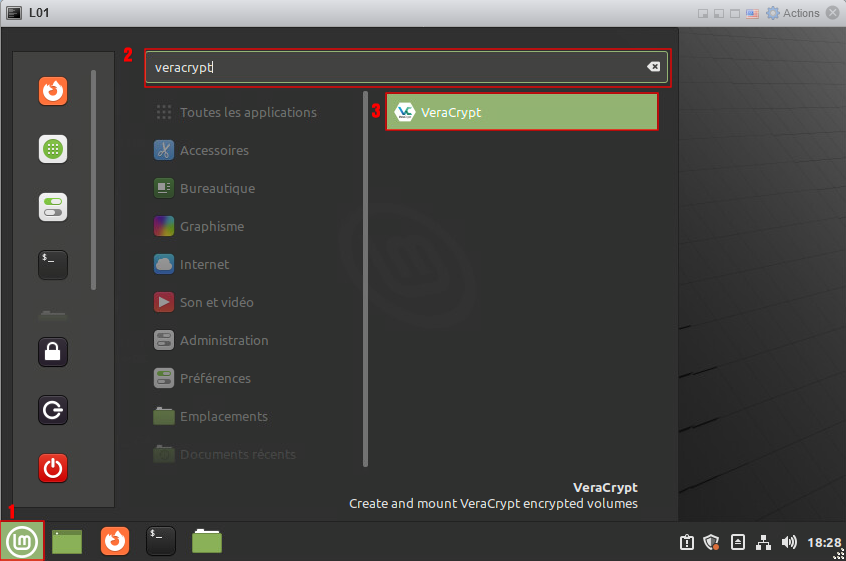This screenshot has width=846, height=561.
Task: Click the lock screen icon
Action: [x=53, y=352]
